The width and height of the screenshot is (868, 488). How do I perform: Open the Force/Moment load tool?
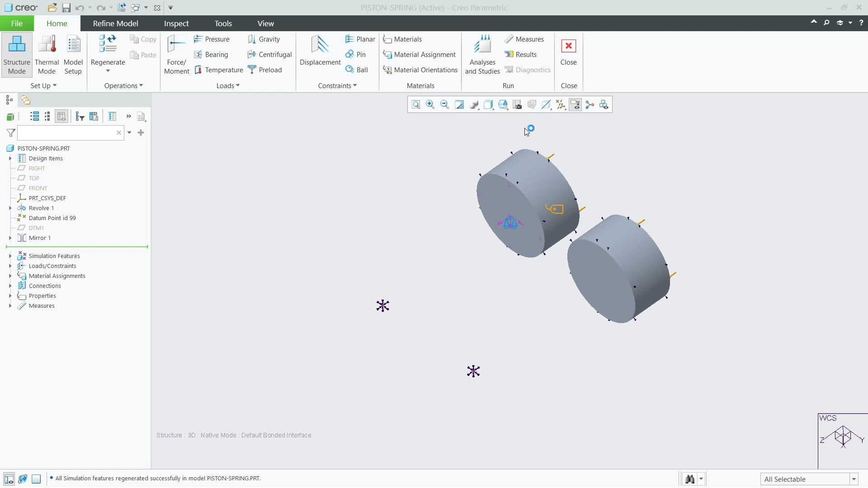176,55
